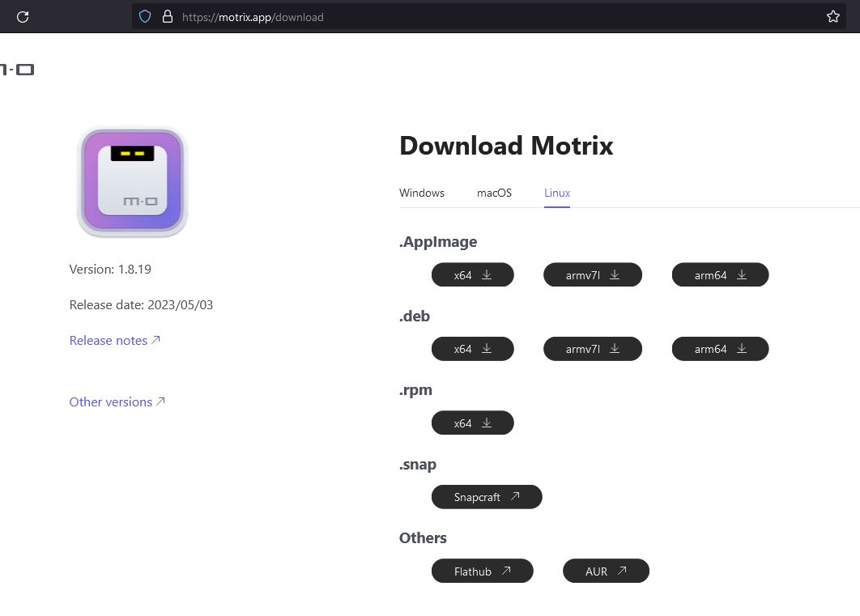This screenshot has width=860, height=616.
Task: Open the Flathub page
Action: tap(482, 571)
